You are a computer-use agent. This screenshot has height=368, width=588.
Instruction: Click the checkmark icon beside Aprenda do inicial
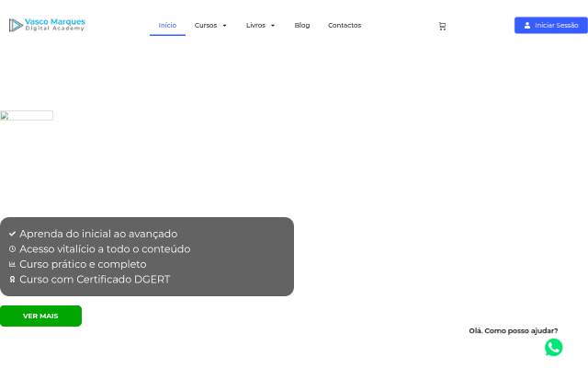[12, 234]
